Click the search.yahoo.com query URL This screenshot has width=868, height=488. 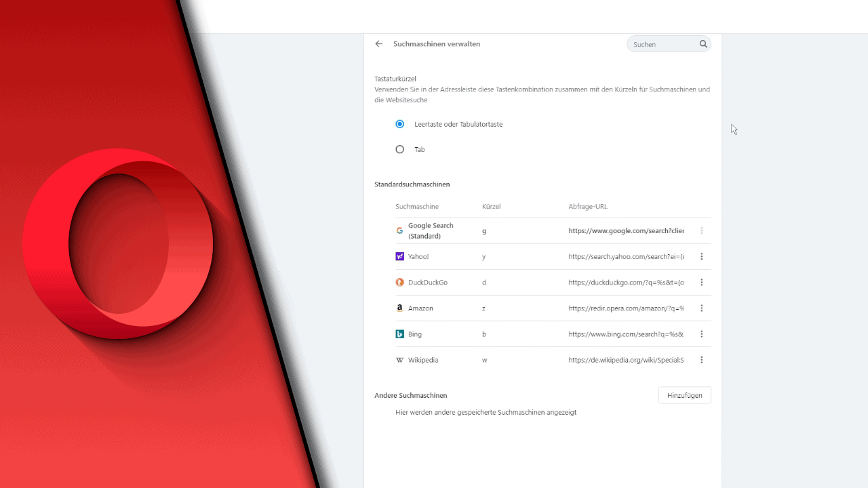click(626, 257)
